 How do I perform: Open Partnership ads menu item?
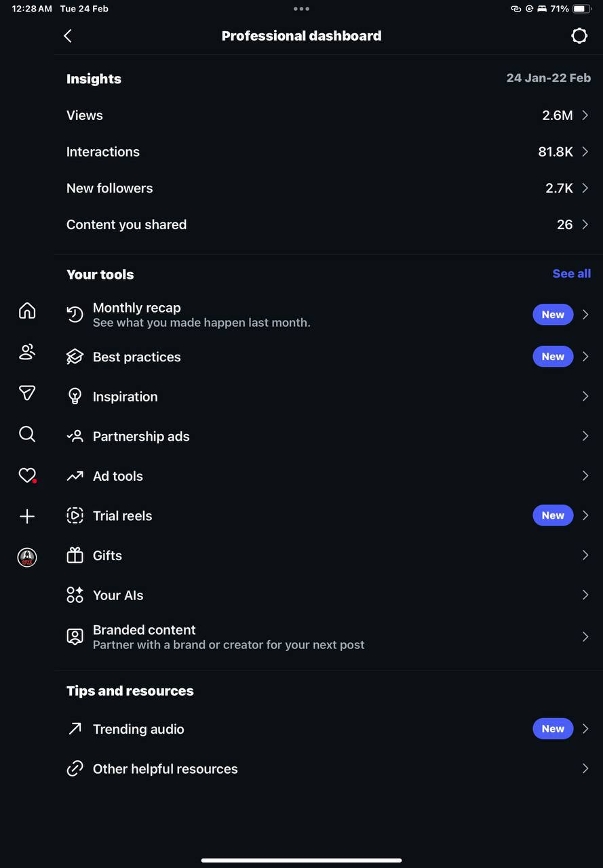click(141, 437)
